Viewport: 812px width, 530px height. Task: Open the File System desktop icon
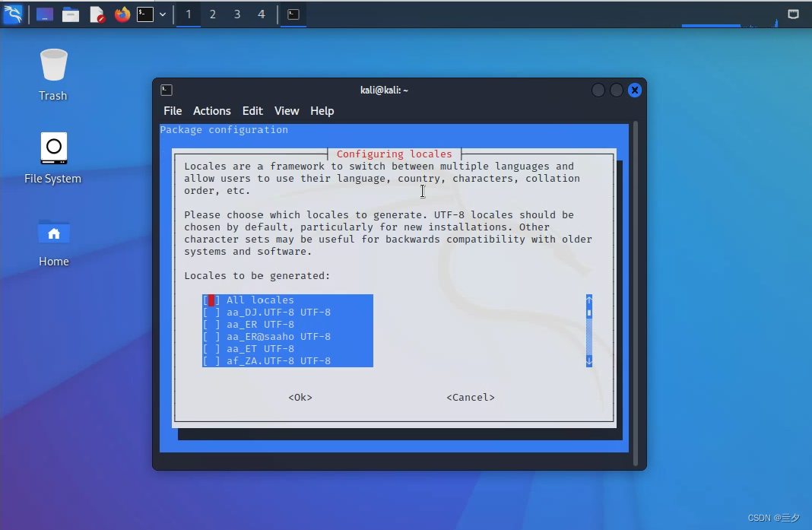tap(53, 157)
